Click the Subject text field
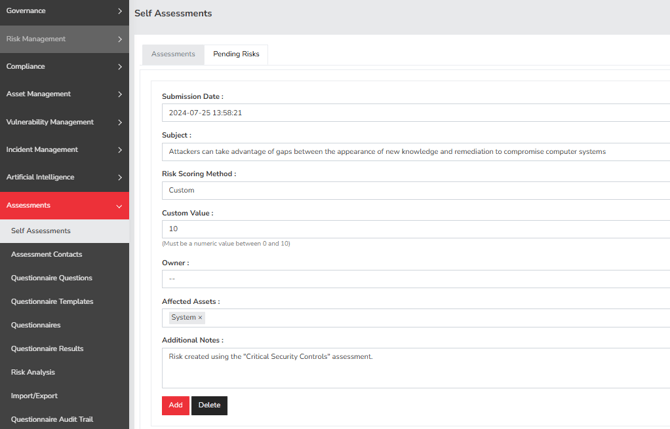670x429 pixels. [x=415, y=152]
